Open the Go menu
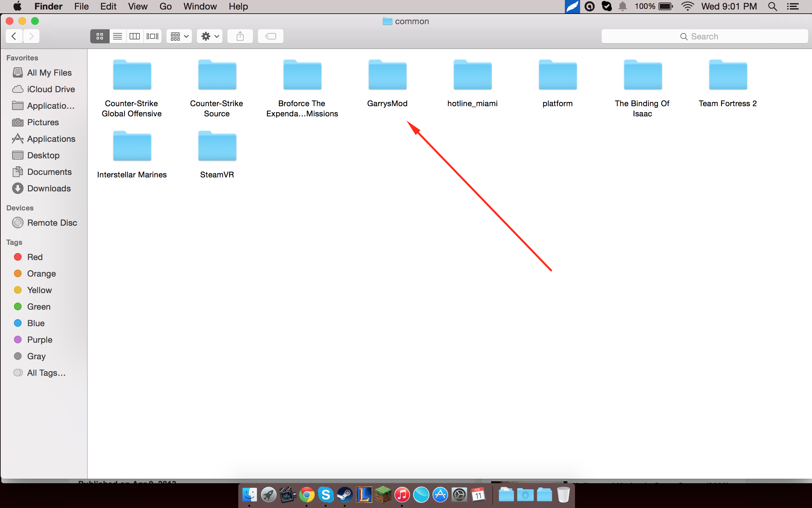Screen dimensions: 812x508 [166, 6]
